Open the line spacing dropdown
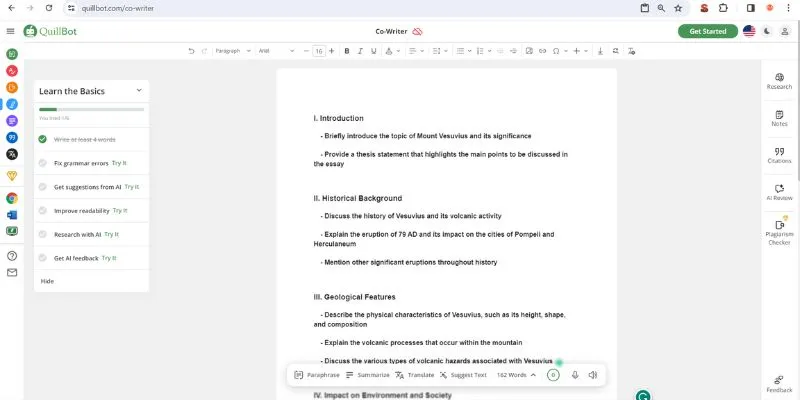The image size is (800, 400). (x=439, y=51)
